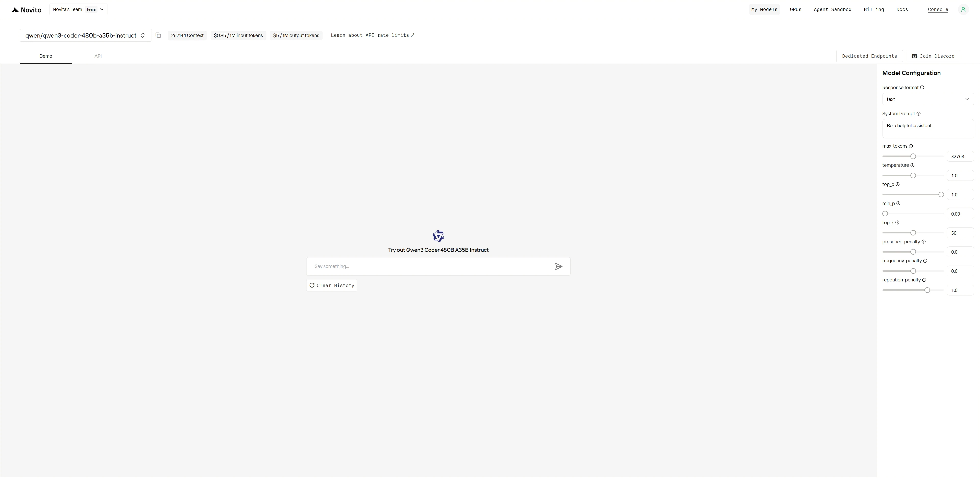Open the Novita's Team switcher dropdown
This screenshot has width=980, height=487.
[78, 9]
